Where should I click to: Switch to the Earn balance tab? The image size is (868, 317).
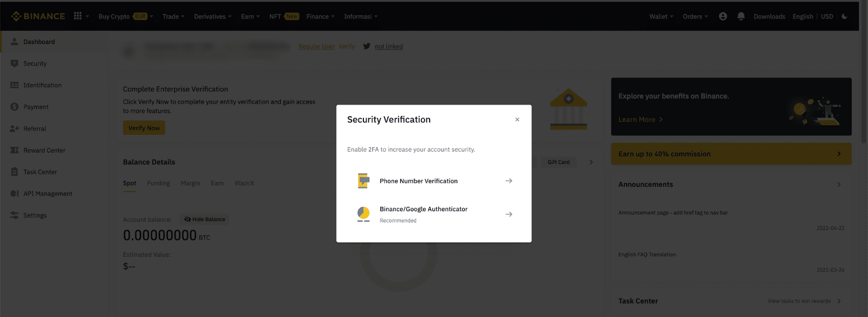coord(218,183)
